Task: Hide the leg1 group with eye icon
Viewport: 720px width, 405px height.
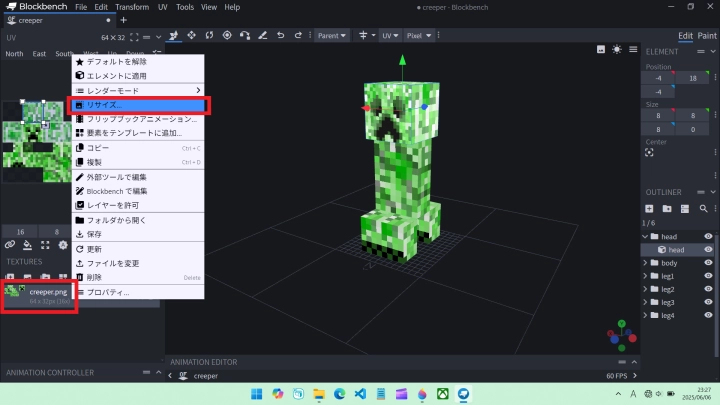Action: [708, 276]
